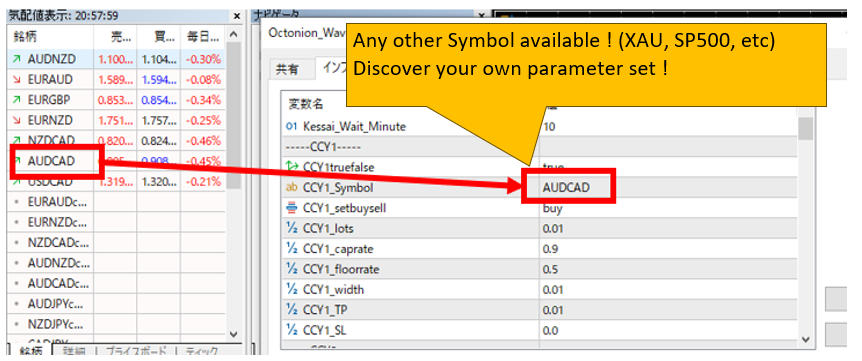Screen dimensions: 862x361
Task: Click the -----CCY1----- separator row
Action: click(539, 147)
